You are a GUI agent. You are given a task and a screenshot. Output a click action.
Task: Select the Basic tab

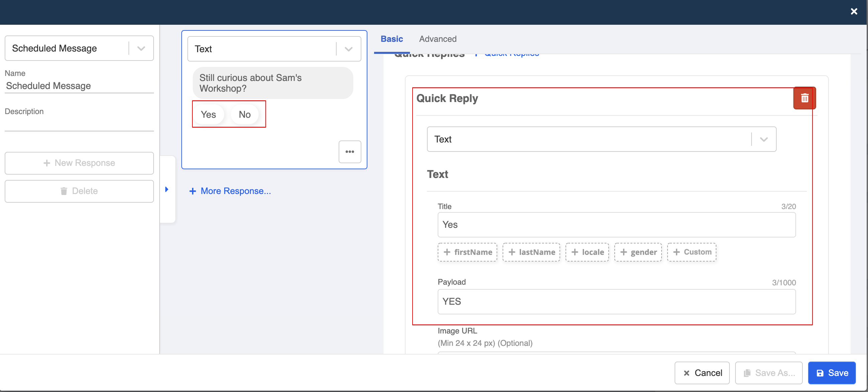pyautogui.click(x=392, y=39)
